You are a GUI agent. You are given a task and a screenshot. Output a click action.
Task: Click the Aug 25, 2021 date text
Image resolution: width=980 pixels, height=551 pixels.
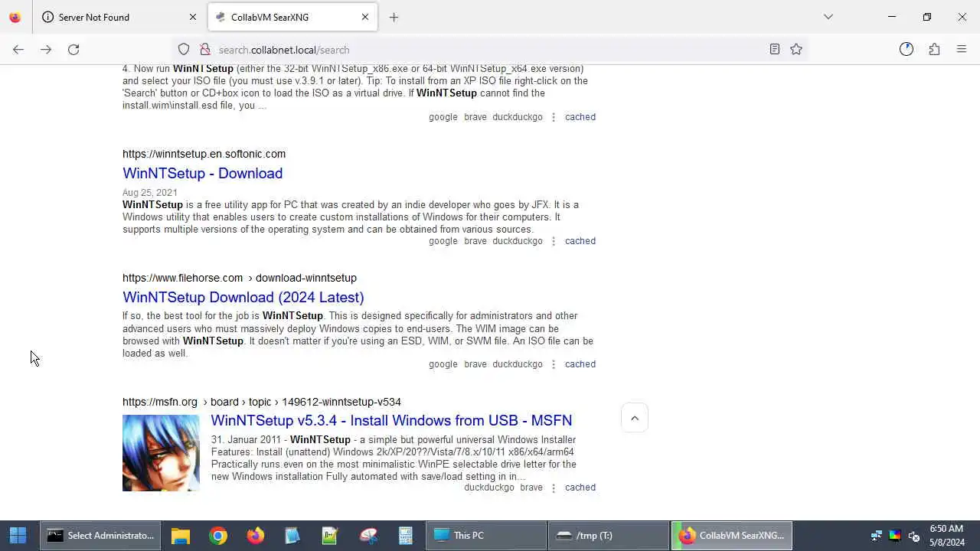pos(150,193)
